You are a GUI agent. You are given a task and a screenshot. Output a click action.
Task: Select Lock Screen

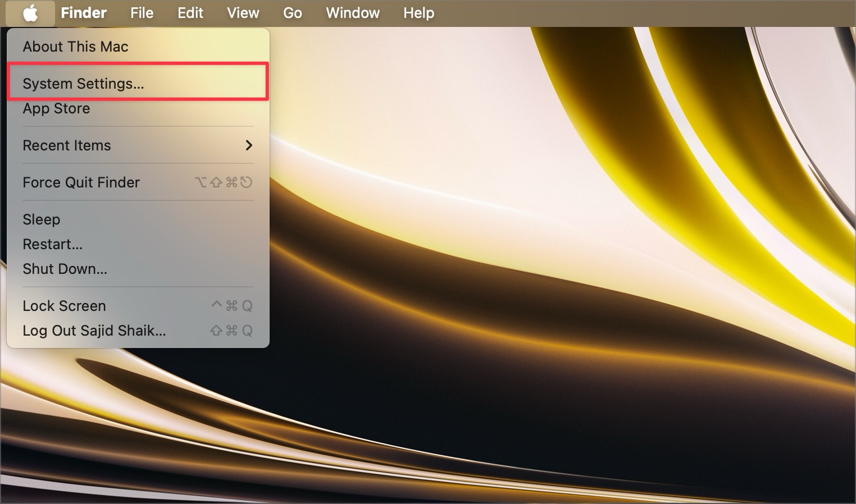click(x=64, y=306)
